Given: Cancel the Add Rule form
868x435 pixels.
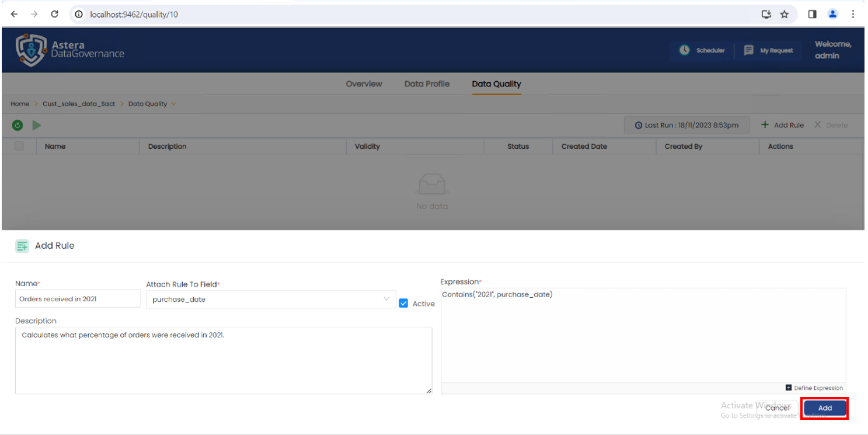Looking at the screenshot, I should tap(777, 408).
